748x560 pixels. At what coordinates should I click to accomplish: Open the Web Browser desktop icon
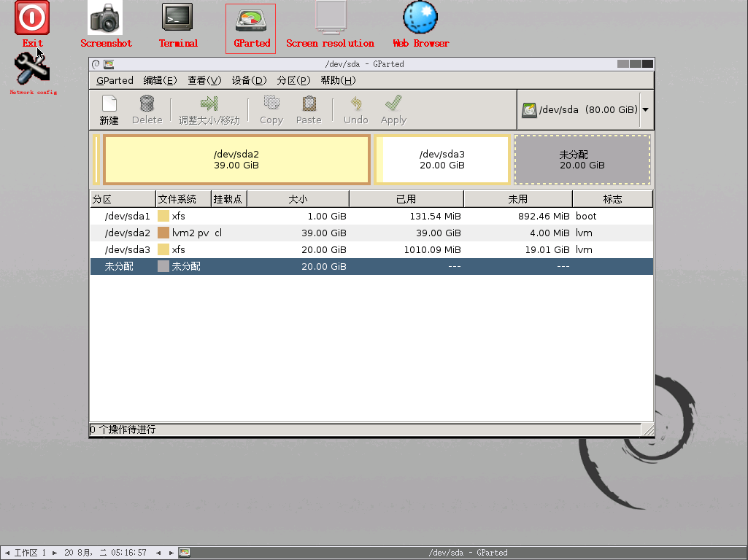420,18
